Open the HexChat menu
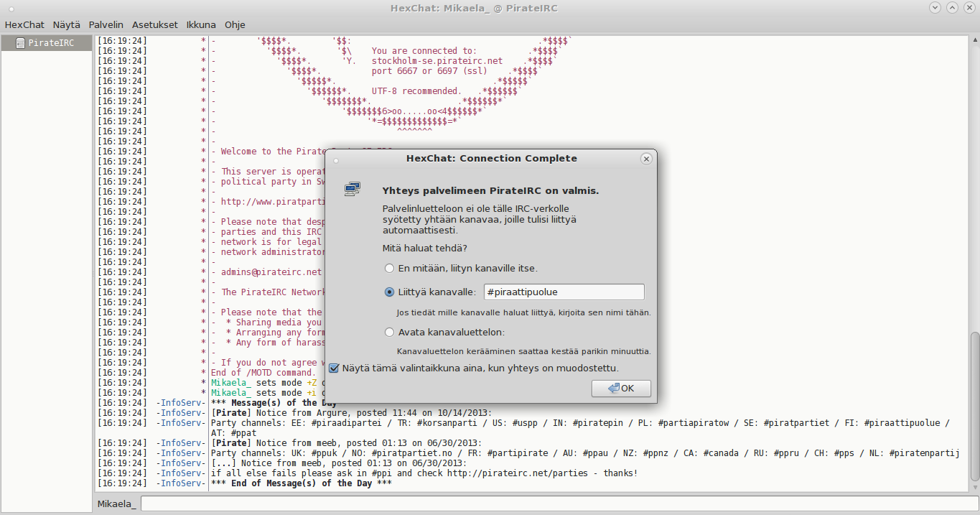 coord(24,24)
